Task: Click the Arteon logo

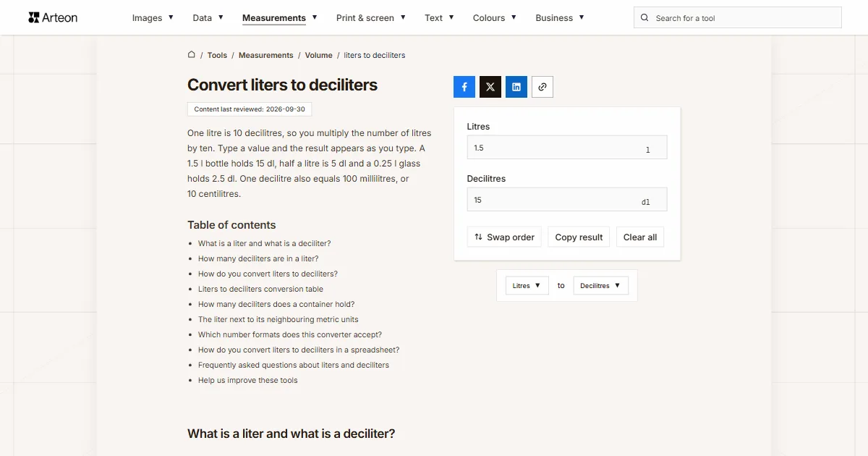Action: point(53,17)
